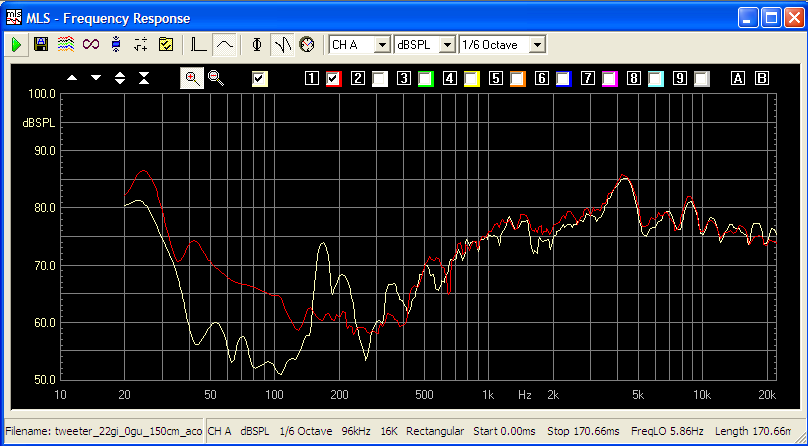
Task: Enable yellow overlay 4 checkbox
Action: coord(472,79)
